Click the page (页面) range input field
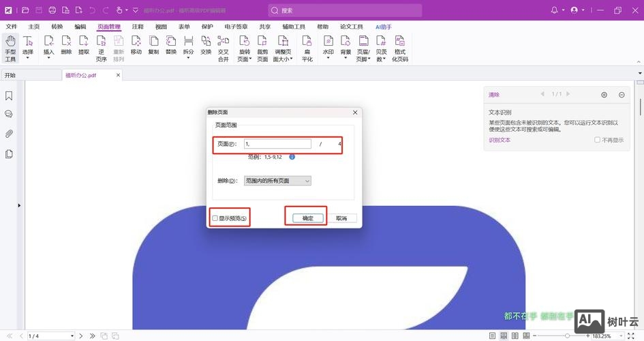 pos(277,144)
